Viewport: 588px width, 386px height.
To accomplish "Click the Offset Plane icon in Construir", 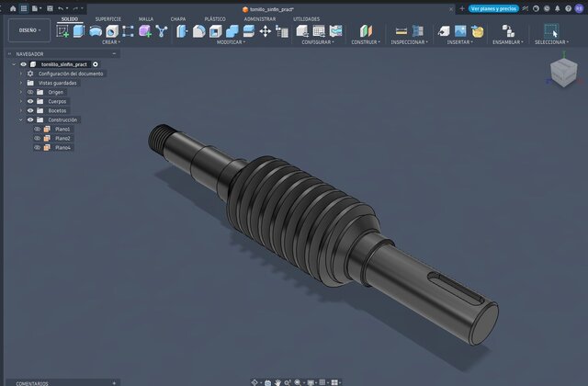I will click(366, 31).
